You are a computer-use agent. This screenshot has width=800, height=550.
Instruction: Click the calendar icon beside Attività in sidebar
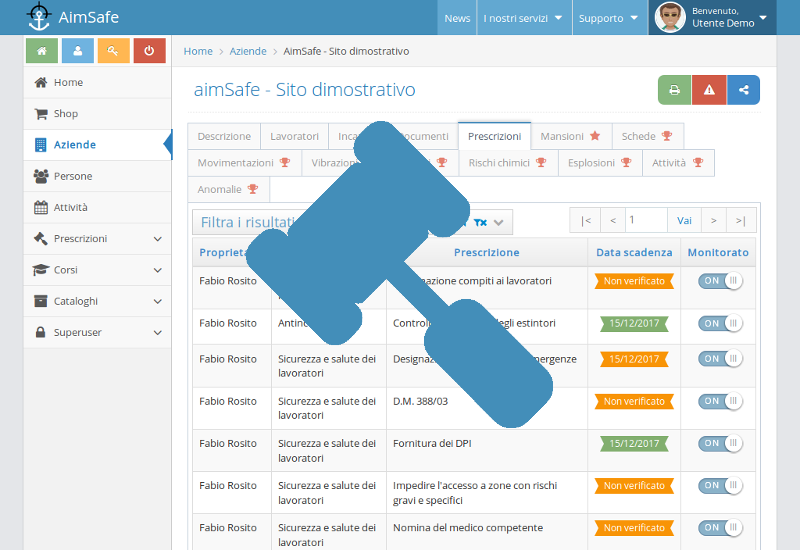click(x=41, y=208)
